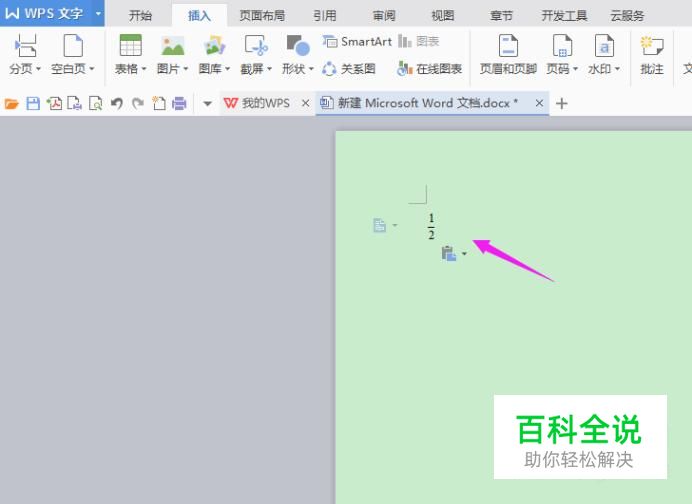Click the WPS 文字 logo button

45,13
